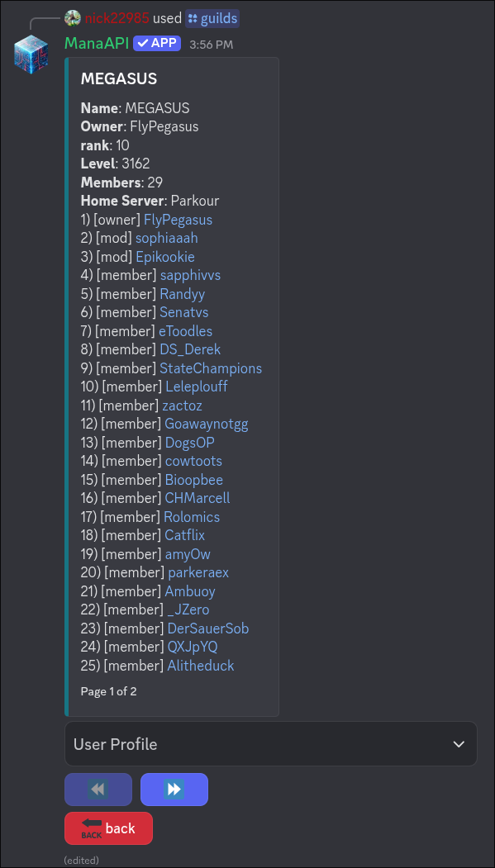Click the guilds command pill
The height and width of the screenshot is (868, 495).
pos(212,18)
